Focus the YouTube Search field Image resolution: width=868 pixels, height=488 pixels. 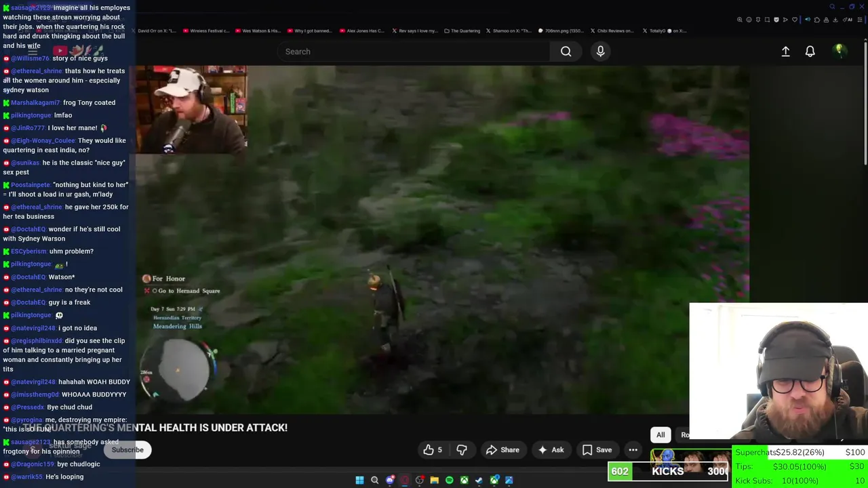(x=414, y=52)
